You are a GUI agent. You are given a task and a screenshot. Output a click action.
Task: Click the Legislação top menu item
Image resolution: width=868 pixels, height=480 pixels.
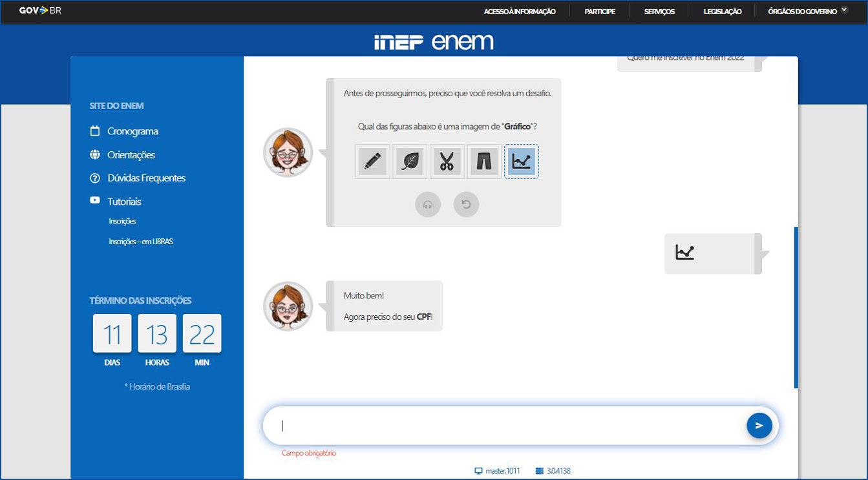[x=722, y=12]
